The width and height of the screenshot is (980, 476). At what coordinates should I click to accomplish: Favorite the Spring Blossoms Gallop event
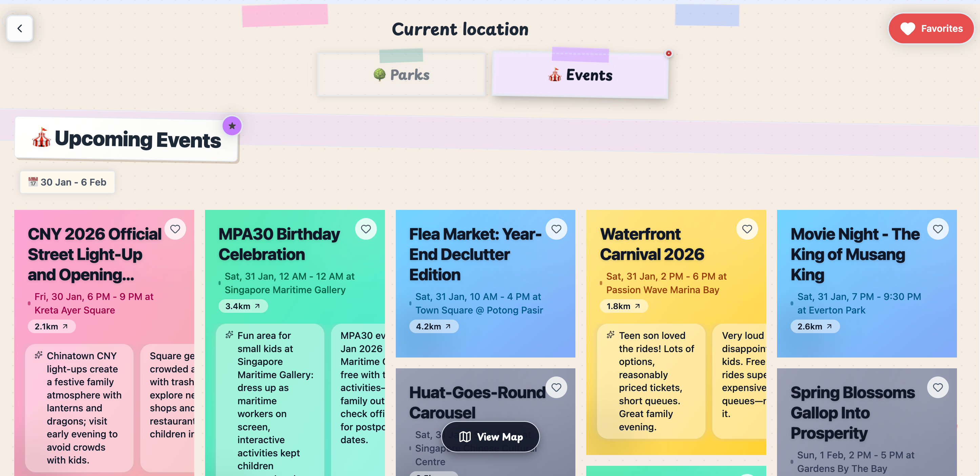click(x=937, y=387)
